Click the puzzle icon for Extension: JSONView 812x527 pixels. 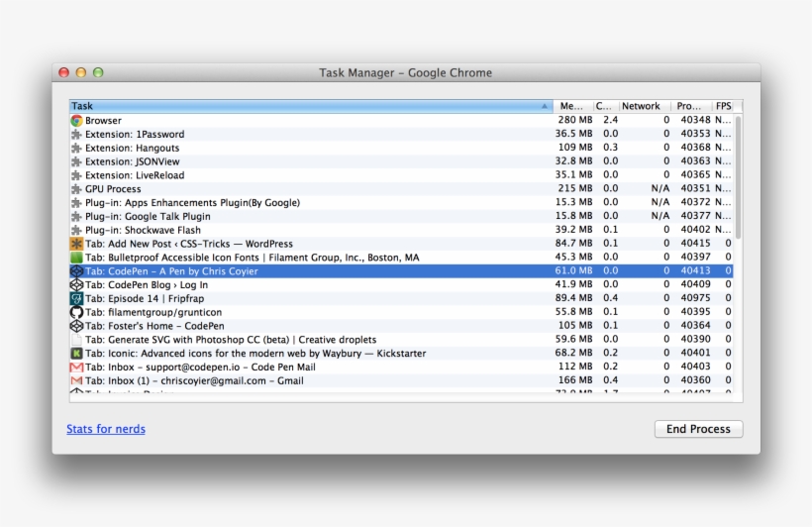click(x=76, y=161)
